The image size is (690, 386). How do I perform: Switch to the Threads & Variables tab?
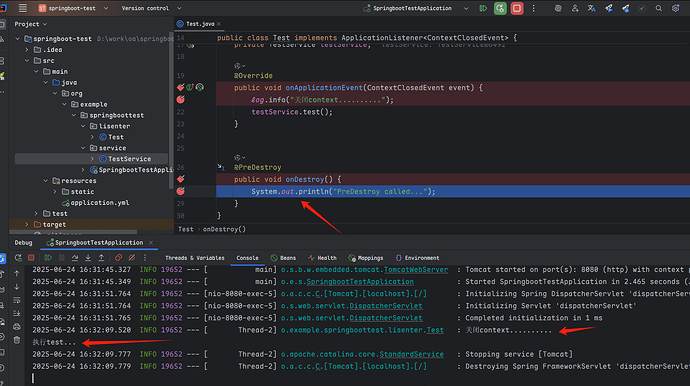(195, 258)
